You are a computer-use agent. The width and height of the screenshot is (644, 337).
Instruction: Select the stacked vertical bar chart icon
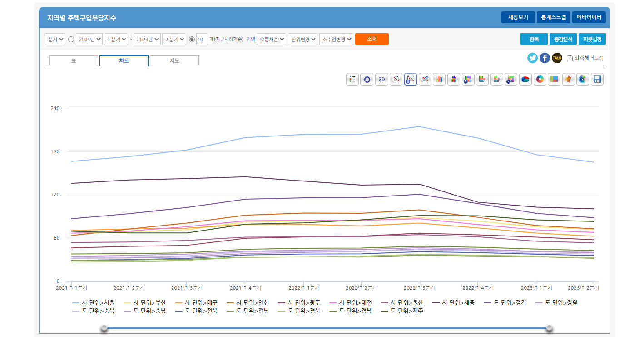tap(454, 79)
